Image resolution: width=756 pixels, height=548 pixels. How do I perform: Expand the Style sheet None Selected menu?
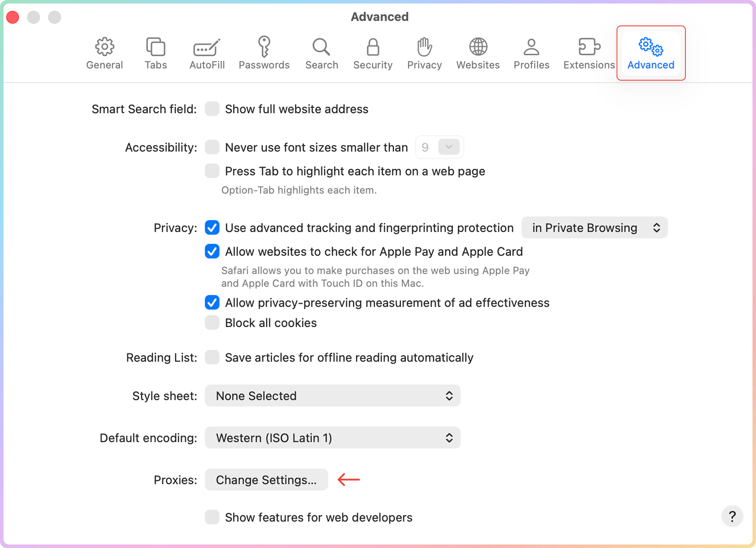[x=332, y=396]
